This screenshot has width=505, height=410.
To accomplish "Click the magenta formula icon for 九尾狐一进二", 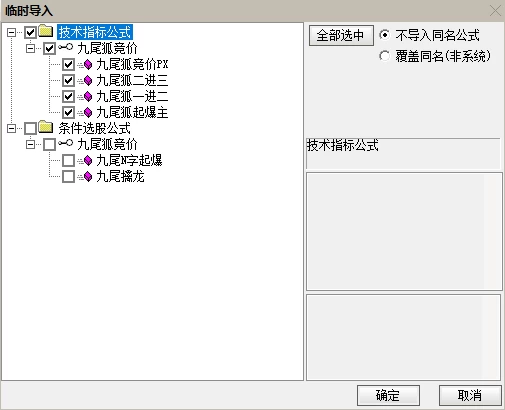I will pos(87,96).
